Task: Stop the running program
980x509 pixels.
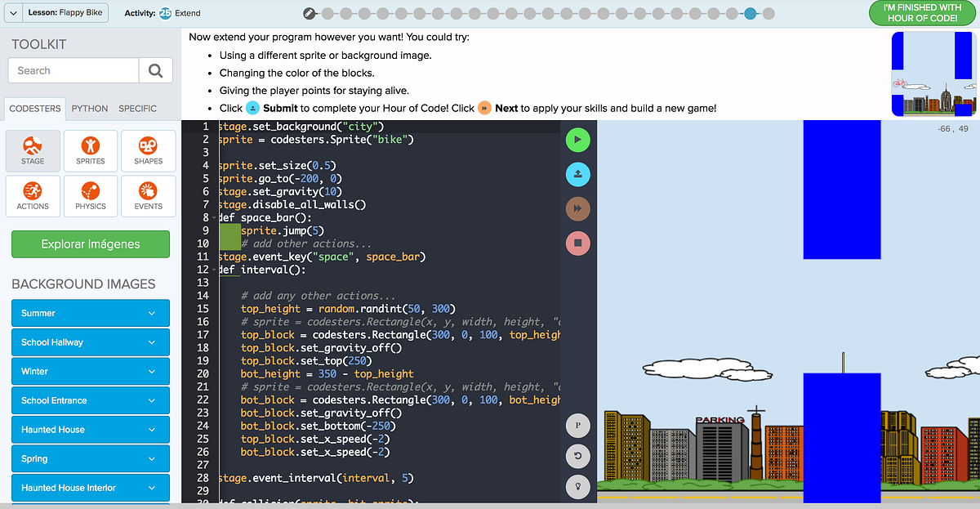Action: 577,243
